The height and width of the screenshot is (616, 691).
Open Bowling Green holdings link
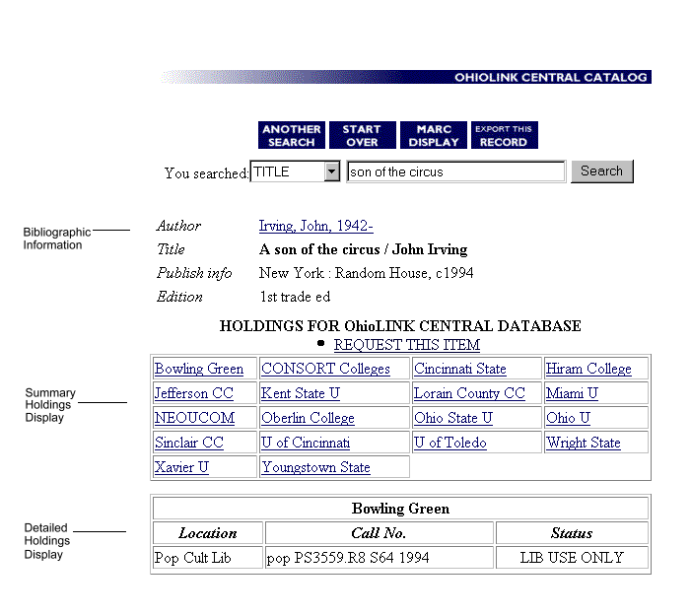click(x=199, y=369)
